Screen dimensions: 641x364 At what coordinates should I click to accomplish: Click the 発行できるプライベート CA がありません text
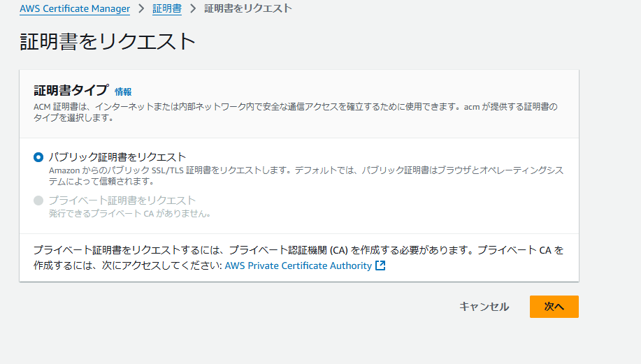point(129,214)
